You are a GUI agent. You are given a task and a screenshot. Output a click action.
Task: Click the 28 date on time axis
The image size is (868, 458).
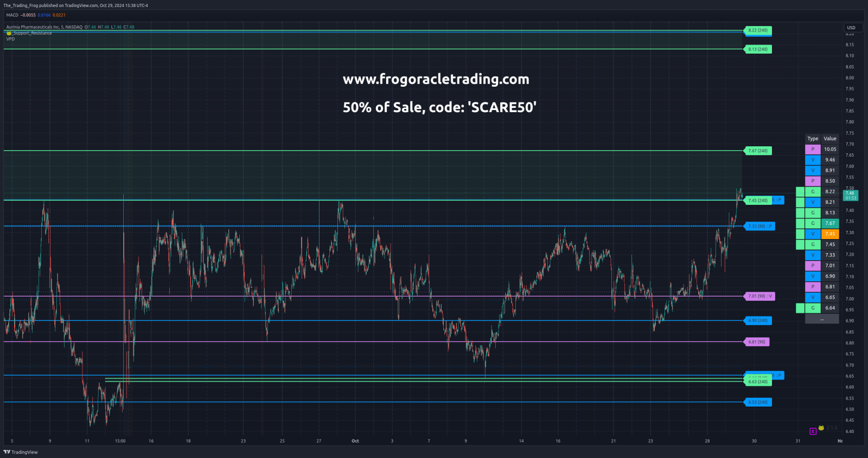pyautogui.click(x=707, y=441)
